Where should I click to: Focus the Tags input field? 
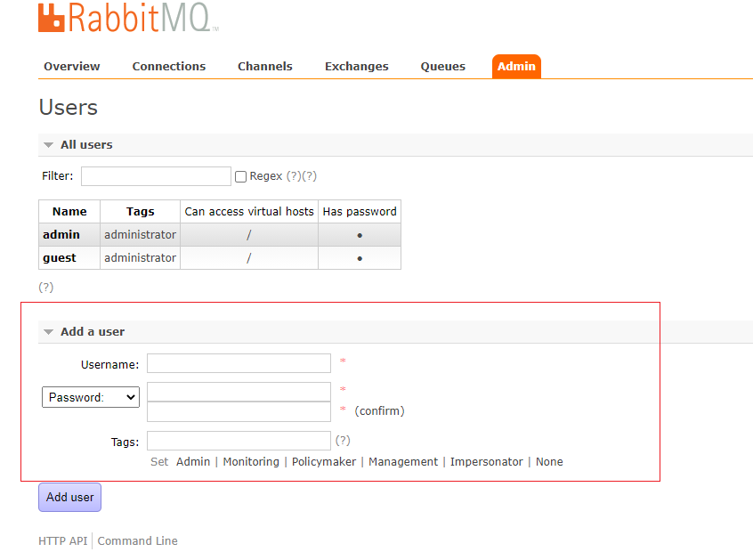click(x=239, y=441)
